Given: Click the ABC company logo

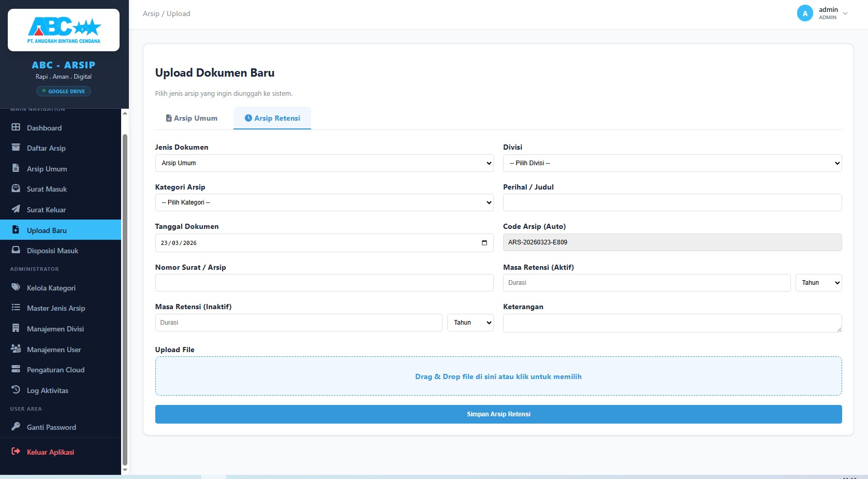Looking at the screenshot, I should tap(64, 30).
